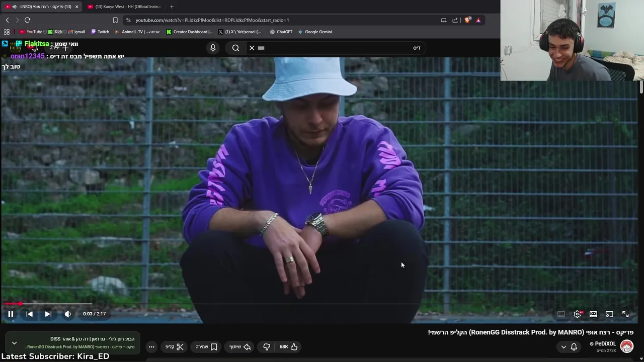This screenshot has height=362, width=644.
Task: Open the Twitch bookmark
Action: point(100,32)
